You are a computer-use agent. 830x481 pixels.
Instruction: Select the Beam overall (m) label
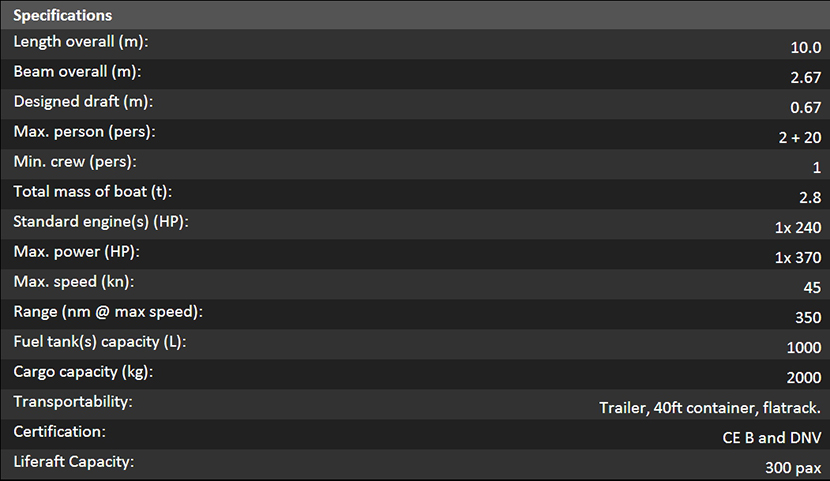78,73
